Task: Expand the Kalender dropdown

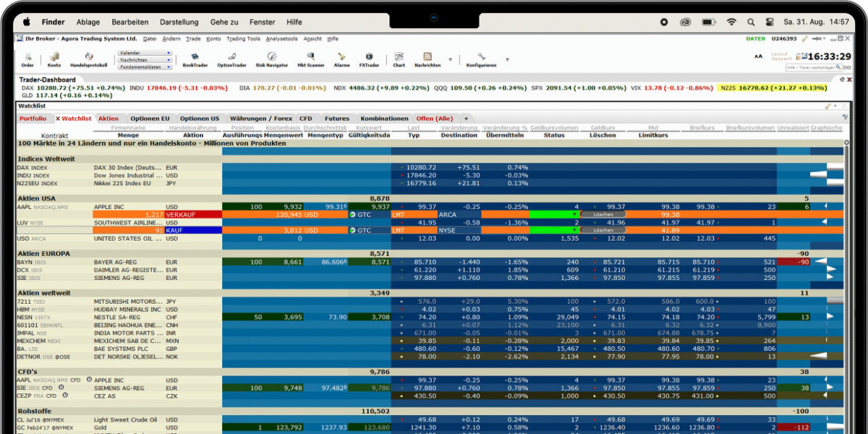Action: tap(145, 53)
